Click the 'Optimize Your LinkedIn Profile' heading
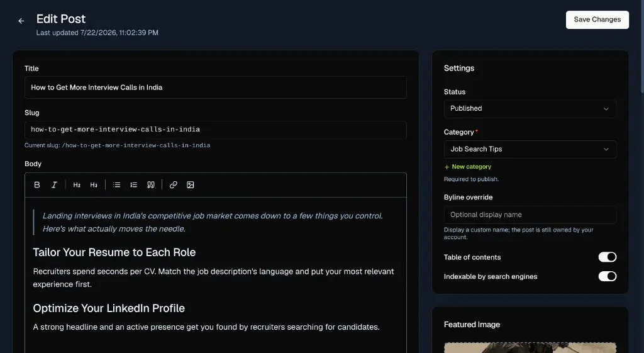Viewport: 644px width, 353px height. pyautogui.click(x=109, y=308)
